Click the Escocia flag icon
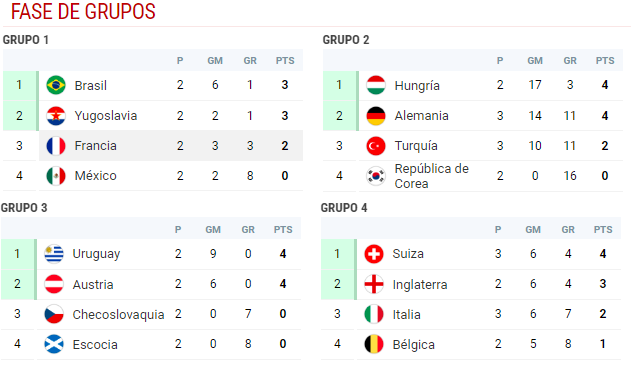The image size is (632, 365). 54,344
